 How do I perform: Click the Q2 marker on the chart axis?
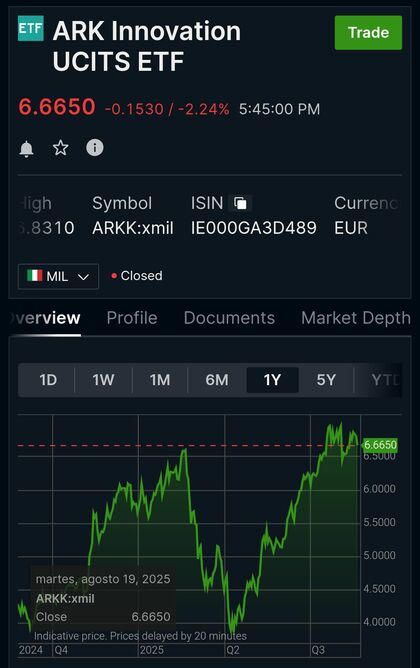pyautogui.click(x=233, y=650)
